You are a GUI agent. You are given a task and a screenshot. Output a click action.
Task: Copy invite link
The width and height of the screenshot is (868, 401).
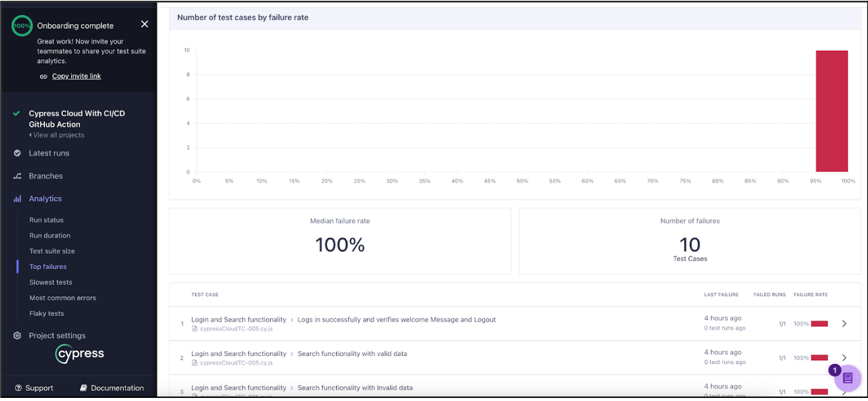click(x=76, y=76)
